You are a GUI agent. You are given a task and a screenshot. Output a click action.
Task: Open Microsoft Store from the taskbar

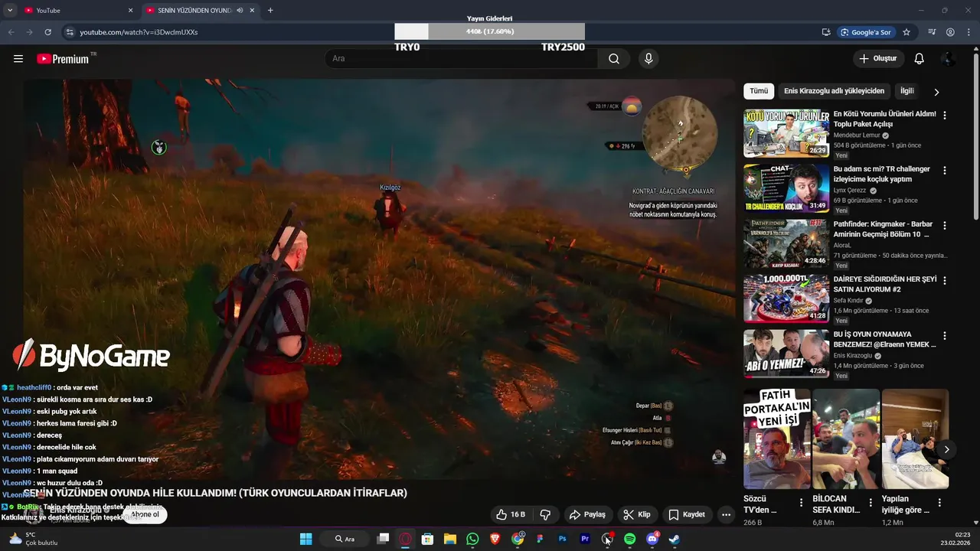coord(428,539)
